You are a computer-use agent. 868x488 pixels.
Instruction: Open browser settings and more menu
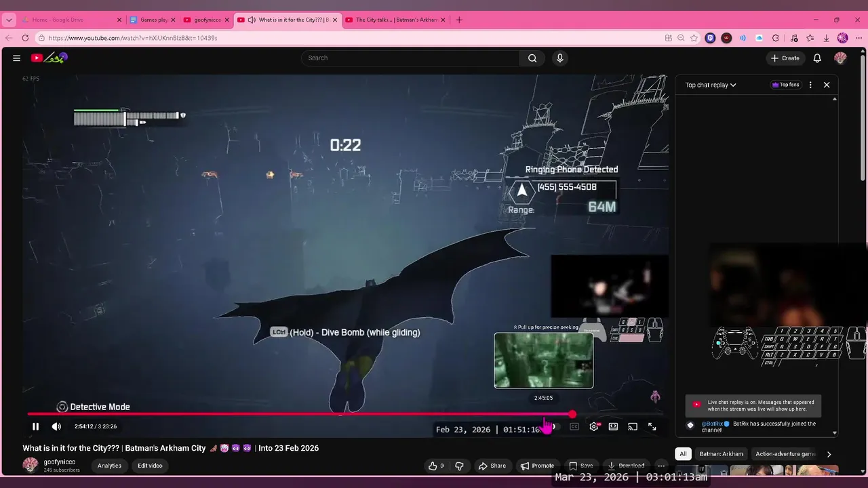click(858, 38)
